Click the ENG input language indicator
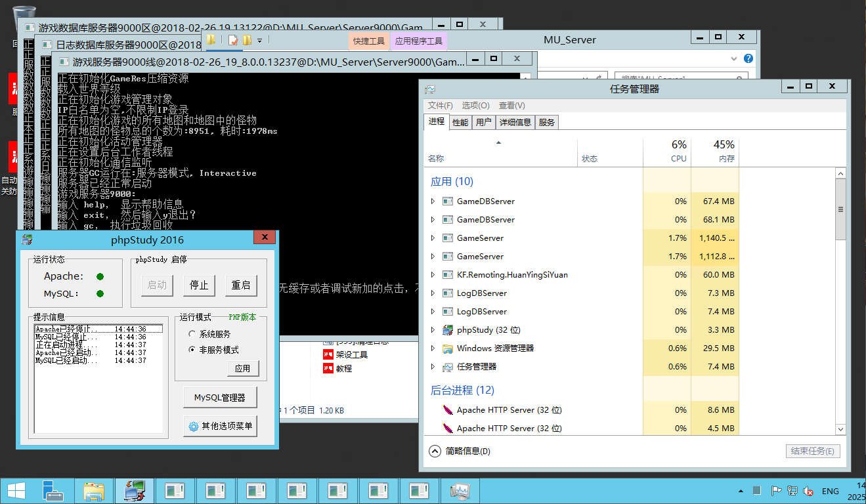 (830, 491)
